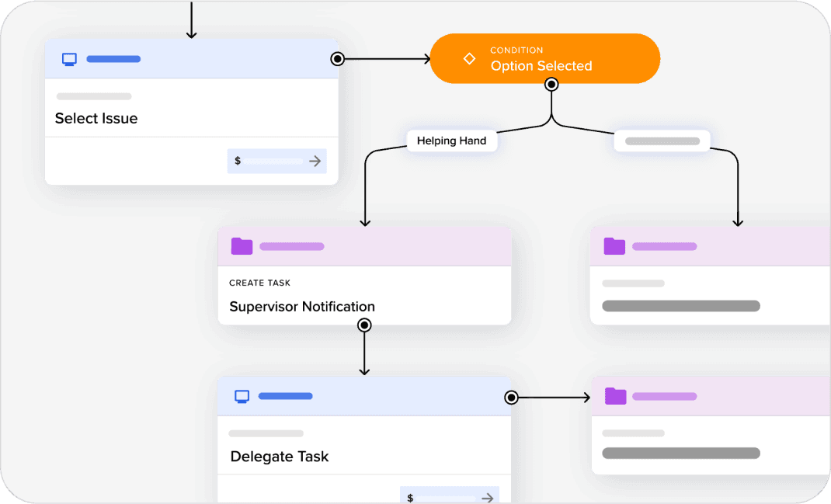This screenshot has width=831, height=504.
Task: Click the purple folder icon on Supervisor Notification card
Action: tap(242, 246)
